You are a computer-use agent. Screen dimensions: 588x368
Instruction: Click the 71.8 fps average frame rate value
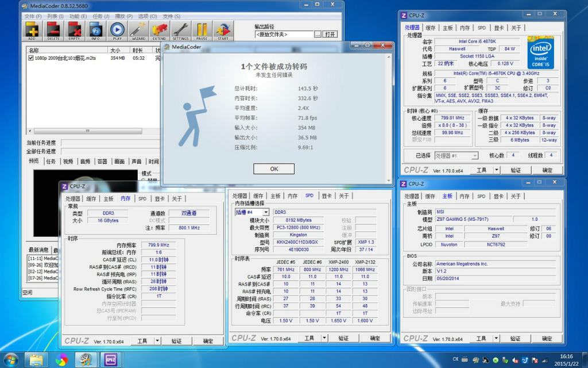pyautogui.click(x=308, y=118)
